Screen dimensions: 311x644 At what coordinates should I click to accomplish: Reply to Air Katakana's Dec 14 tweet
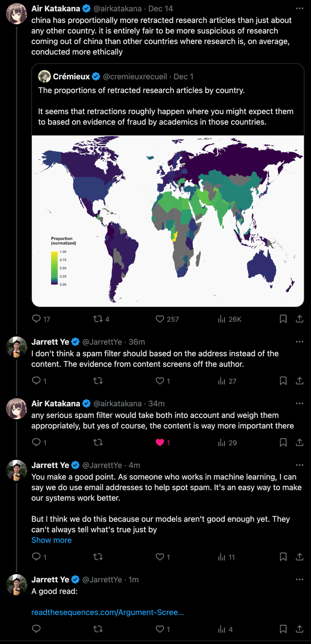[x=37, y=319]
